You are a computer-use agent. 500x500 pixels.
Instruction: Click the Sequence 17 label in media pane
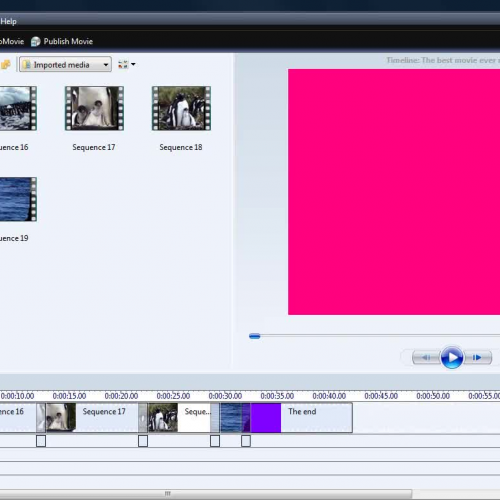pos(94,147)
